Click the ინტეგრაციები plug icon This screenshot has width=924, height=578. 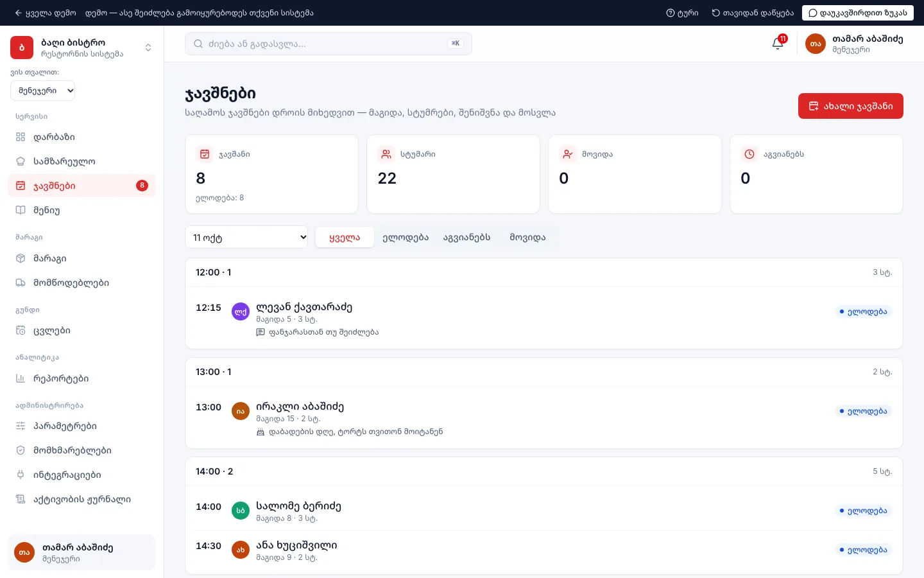(21, 475)
